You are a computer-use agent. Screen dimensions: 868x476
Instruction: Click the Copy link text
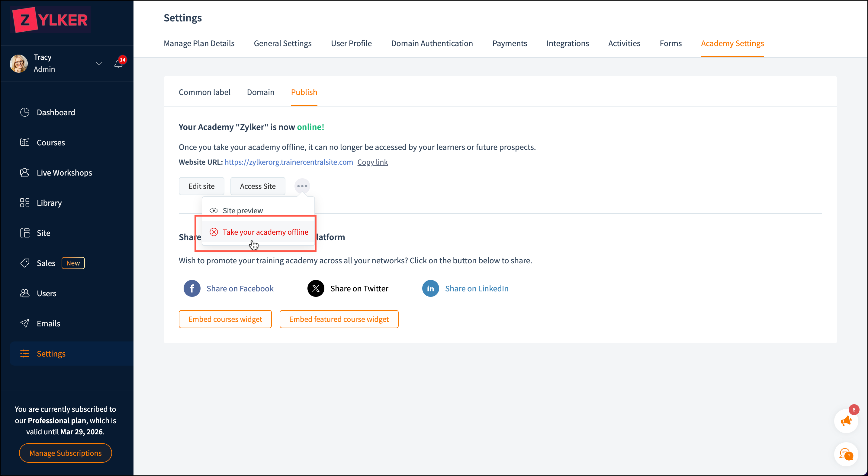(372, 162)
